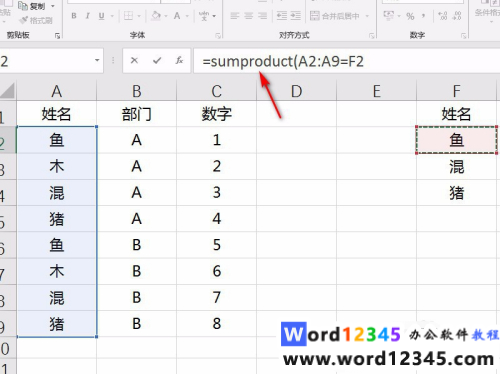Align text right
This screenshot has width=504, height=375.
point(263,16)
